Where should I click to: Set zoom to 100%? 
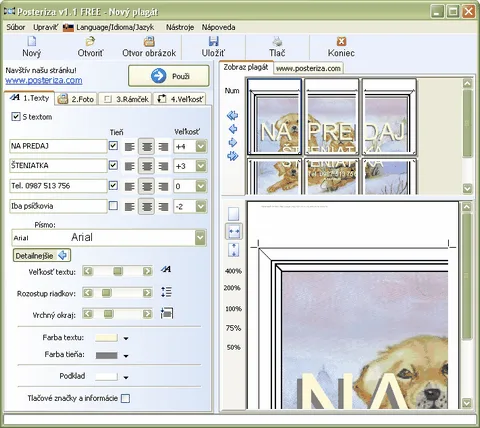click(233, 309)
